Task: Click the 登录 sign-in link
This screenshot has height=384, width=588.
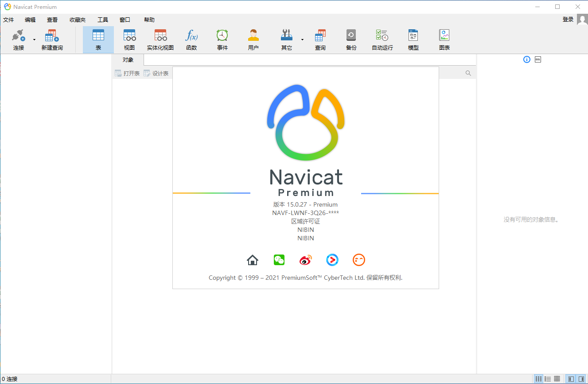Action: [x=568, y=20]
